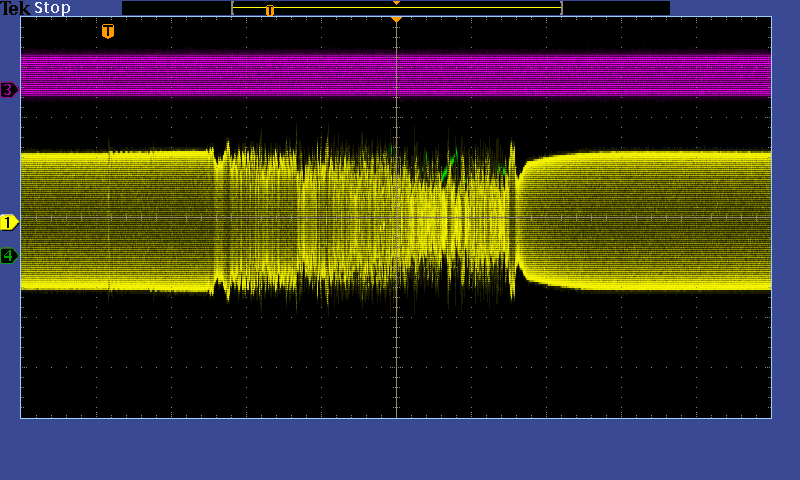Viewport: 800px width, 480px height.
Task: Click the steady yellow waveform right of burst
Action: [650, 220]
